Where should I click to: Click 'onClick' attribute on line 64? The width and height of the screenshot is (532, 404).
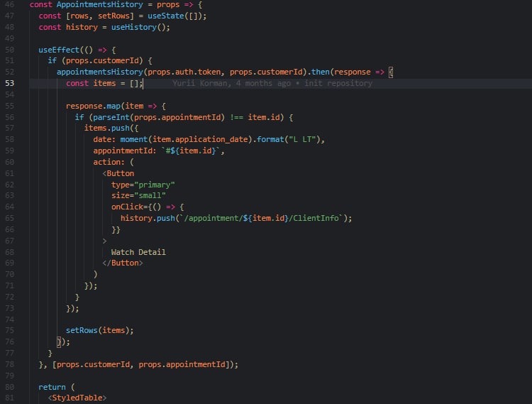tap(127, 207)
